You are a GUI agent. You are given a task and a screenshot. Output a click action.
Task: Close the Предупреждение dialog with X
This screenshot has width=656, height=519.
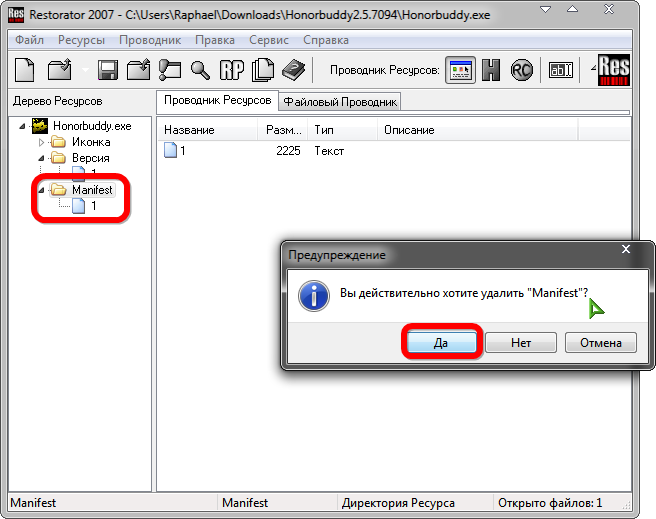(x=626, y=249)
